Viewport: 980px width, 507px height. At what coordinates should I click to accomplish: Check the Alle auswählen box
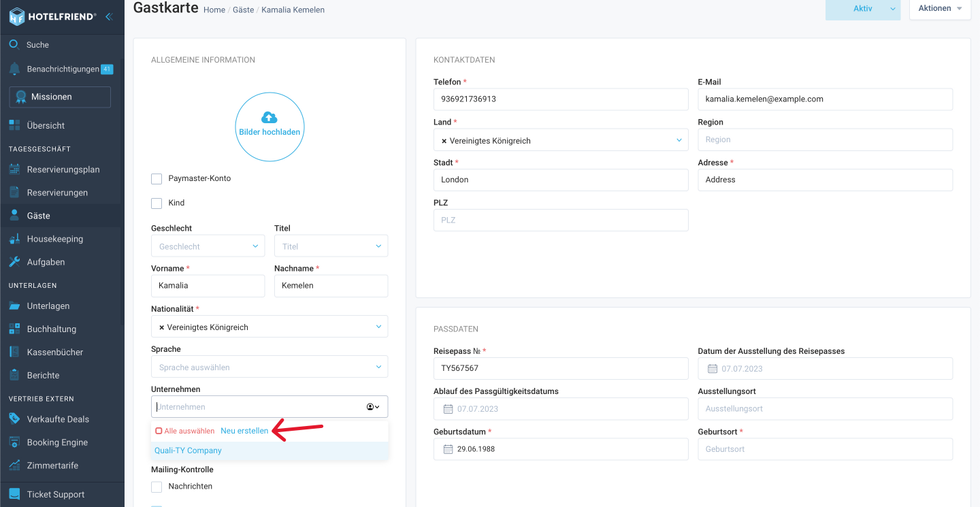point(159,431)
